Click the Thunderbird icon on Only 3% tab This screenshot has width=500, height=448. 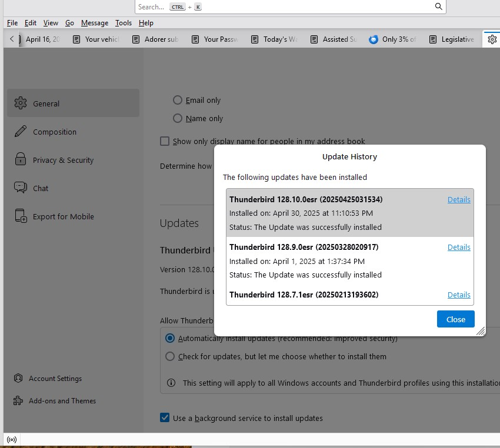374,39
